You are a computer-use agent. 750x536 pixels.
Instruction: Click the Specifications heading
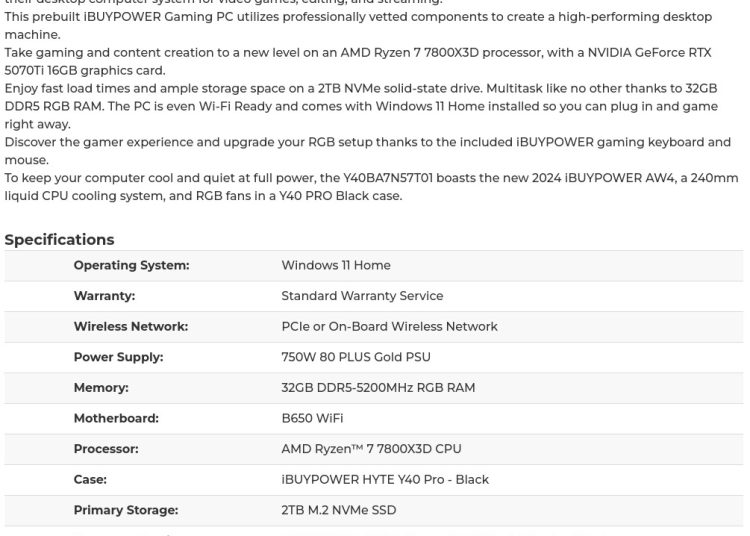59,240
